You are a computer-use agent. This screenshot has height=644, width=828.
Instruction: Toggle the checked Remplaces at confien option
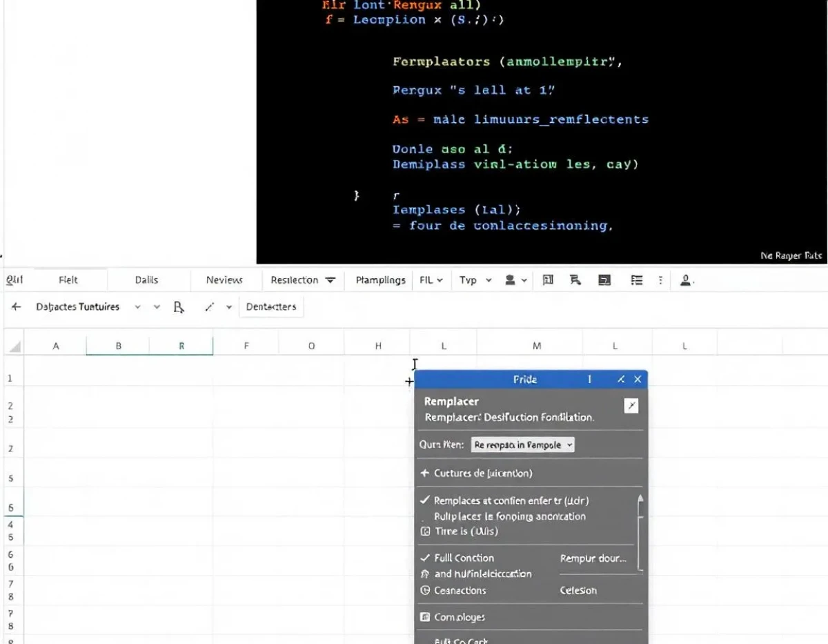[x=425, y=500]
